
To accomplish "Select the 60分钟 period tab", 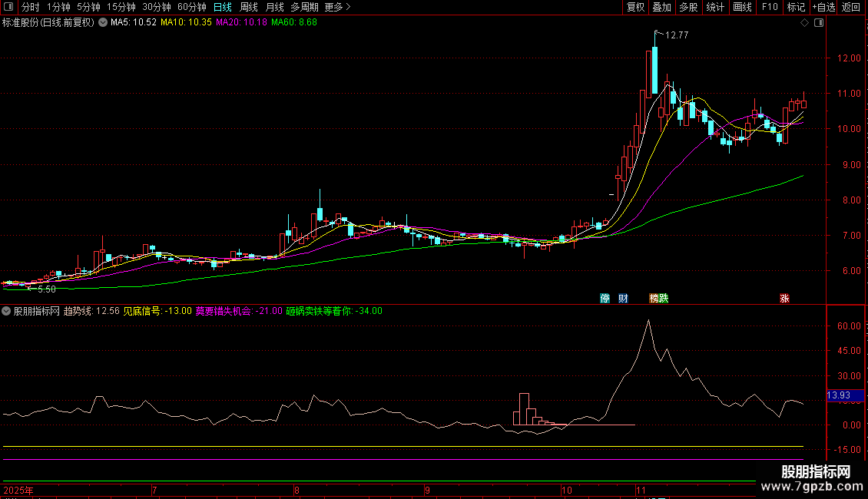I will coord(192,7).
